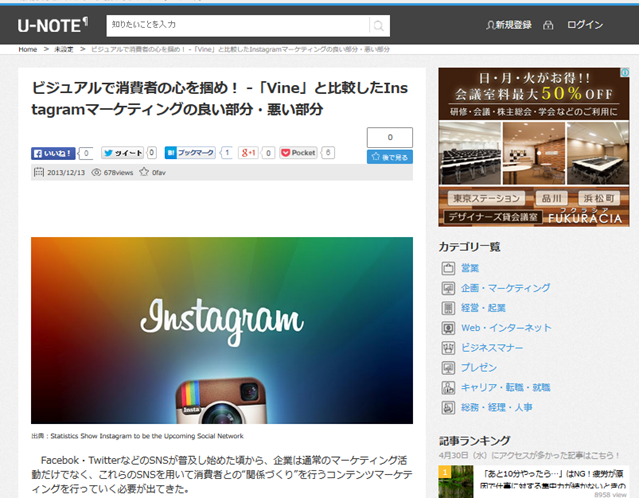
Task: Click the search magnifier icon
Action: pos(379,26)
